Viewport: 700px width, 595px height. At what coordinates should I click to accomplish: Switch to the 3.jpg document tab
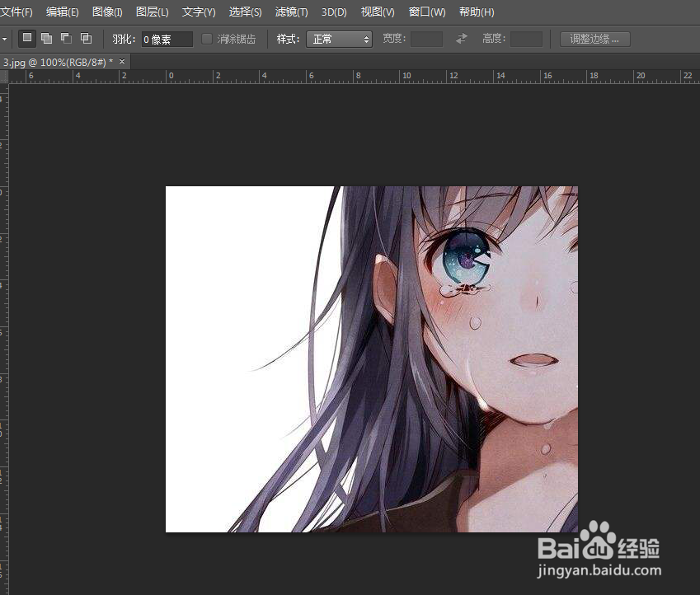pos(58,63)
